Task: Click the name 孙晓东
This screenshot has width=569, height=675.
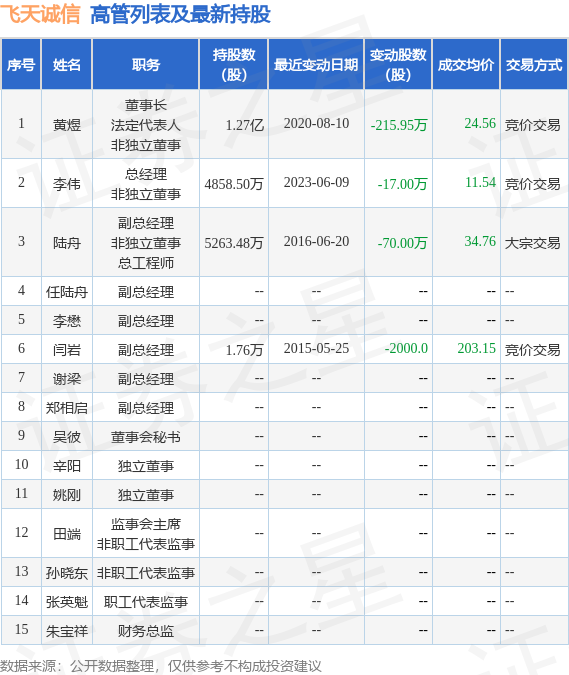Action: click(67, 573)
